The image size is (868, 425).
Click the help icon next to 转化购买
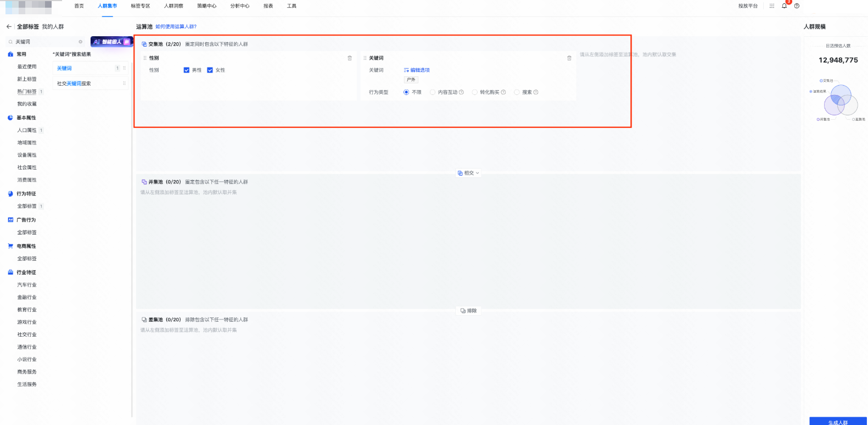(x=503, y=92)
